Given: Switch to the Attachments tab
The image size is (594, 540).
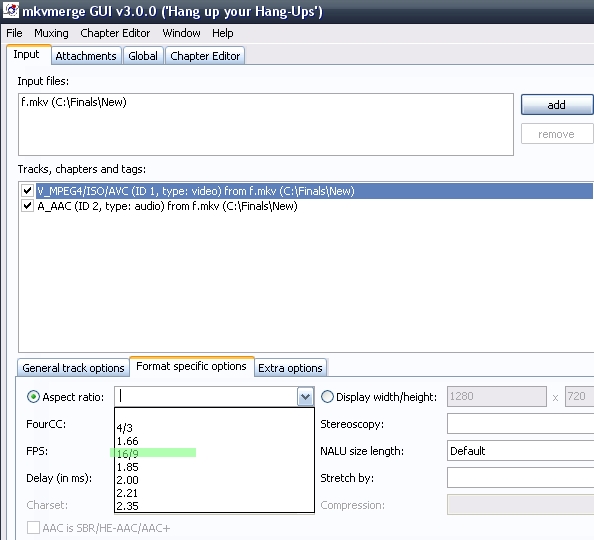Looking at the screenshot, I should tap(86, 56).
